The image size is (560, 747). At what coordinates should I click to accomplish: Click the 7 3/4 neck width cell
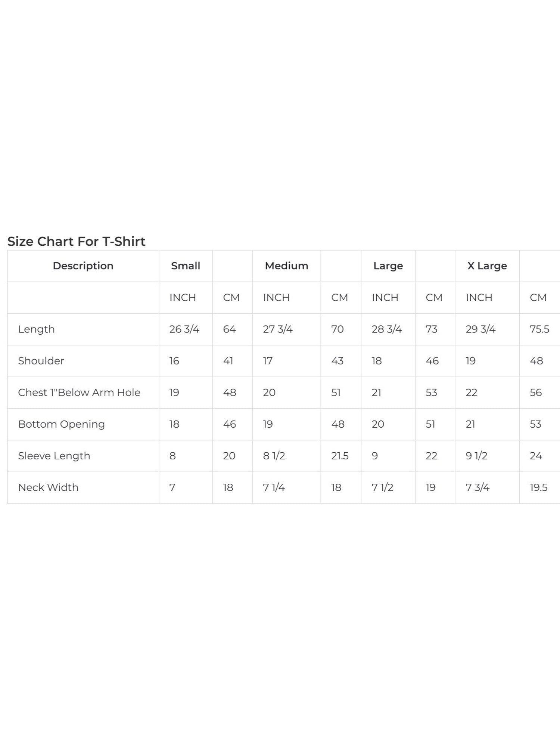(477, 487)
